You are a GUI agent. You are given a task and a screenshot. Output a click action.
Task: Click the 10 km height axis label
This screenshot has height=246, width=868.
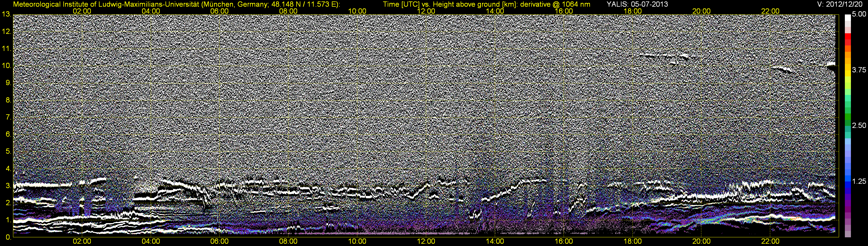click(x=6, y=66)
